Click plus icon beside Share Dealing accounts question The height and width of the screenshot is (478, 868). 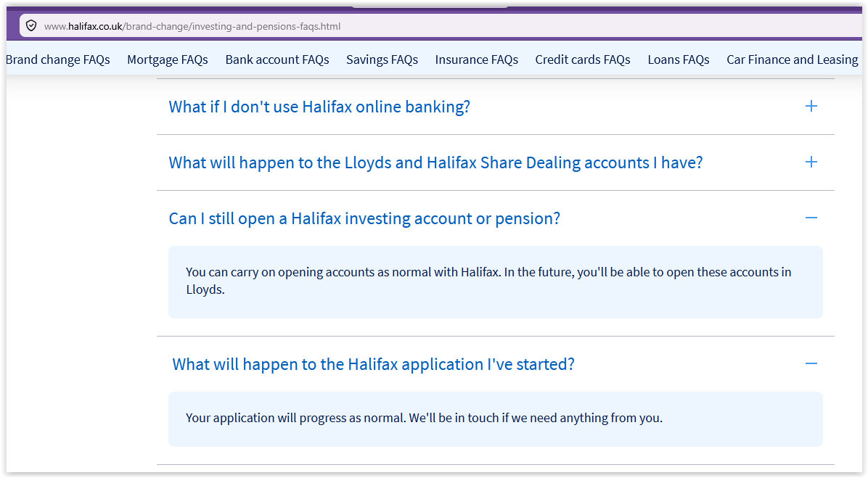(x=811, y=162)
